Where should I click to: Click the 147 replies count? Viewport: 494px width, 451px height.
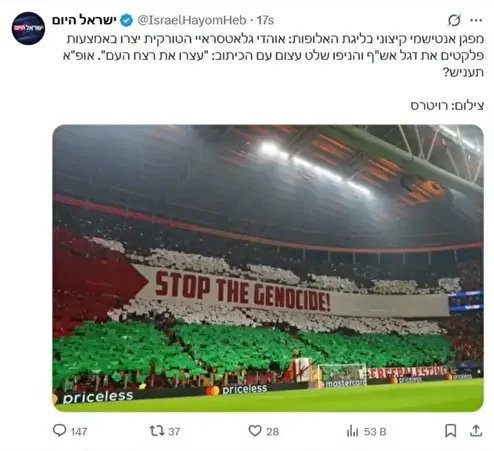[x=79, y=432]
